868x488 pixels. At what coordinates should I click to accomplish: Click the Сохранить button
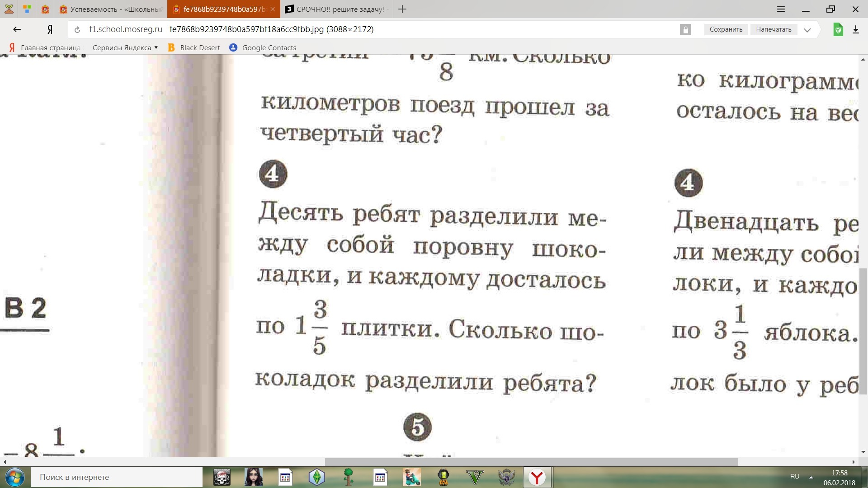(726, 29)
